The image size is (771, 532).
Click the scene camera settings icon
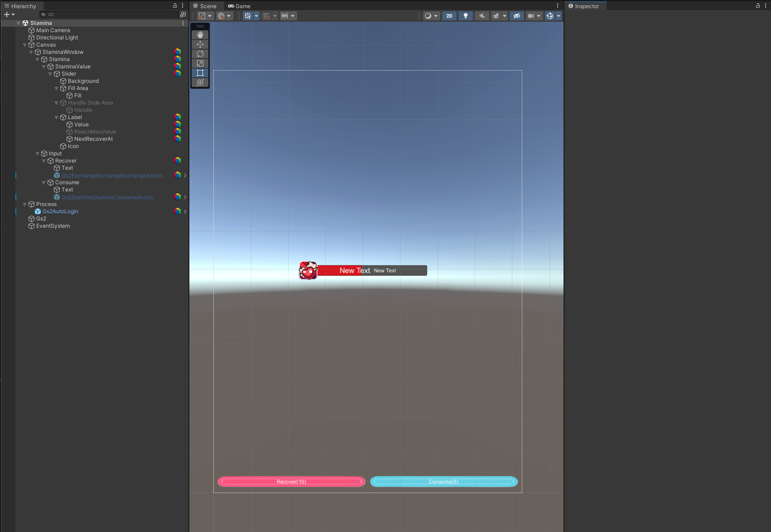tap(531, 16)
